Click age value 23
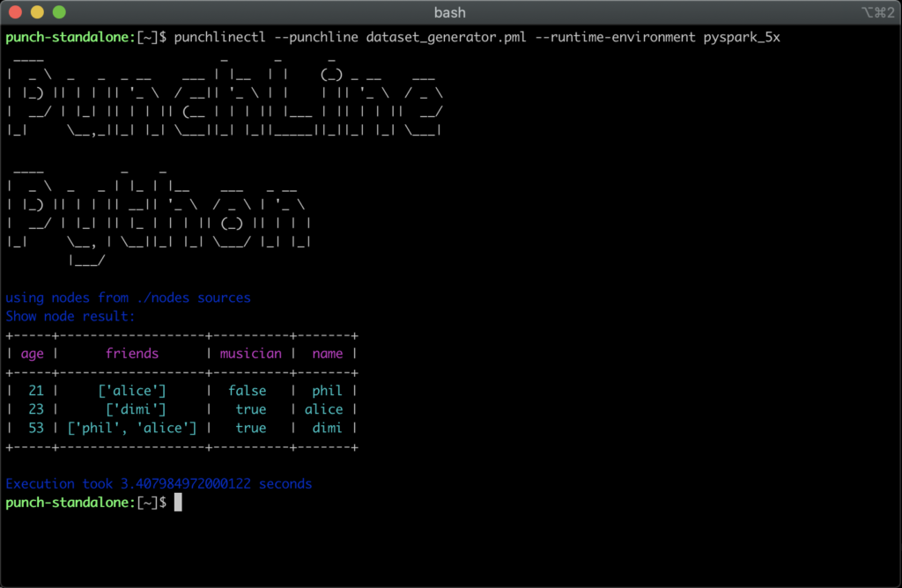Screen dimensions: 902x588 point(36,409)
